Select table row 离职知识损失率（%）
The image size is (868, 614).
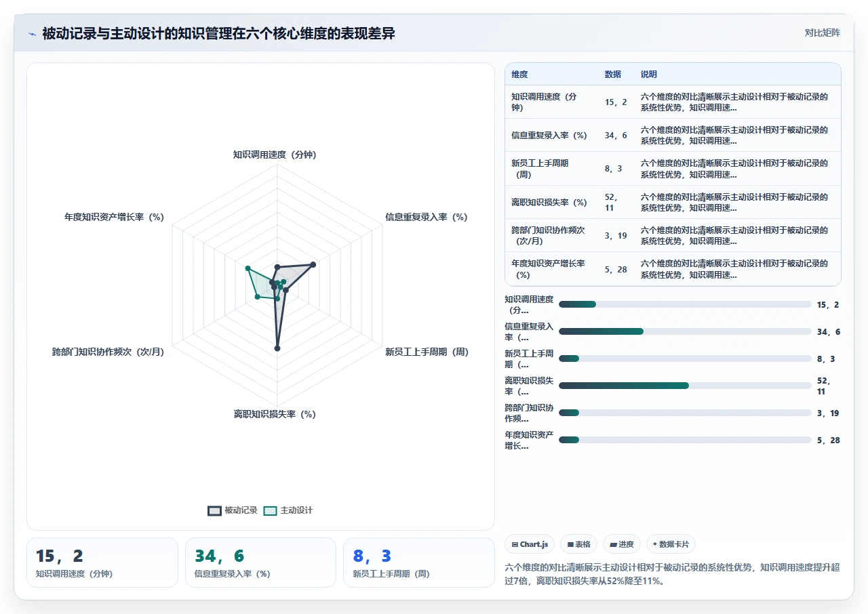click(x=673, y=202)
